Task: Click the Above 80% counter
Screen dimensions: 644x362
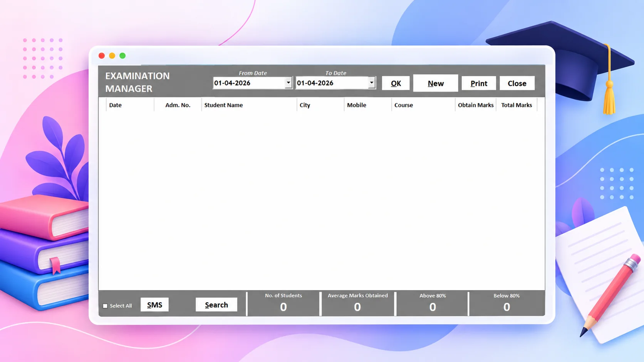Action: [433, 307]
